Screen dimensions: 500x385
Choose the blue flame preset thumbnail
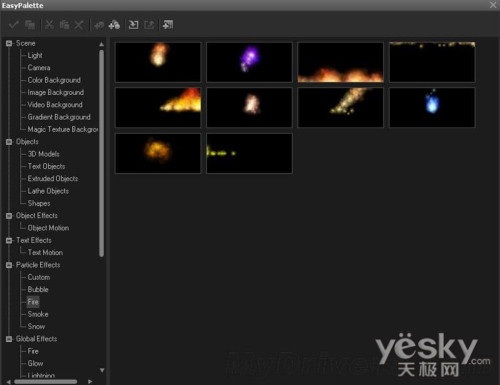tap(432, 108)
